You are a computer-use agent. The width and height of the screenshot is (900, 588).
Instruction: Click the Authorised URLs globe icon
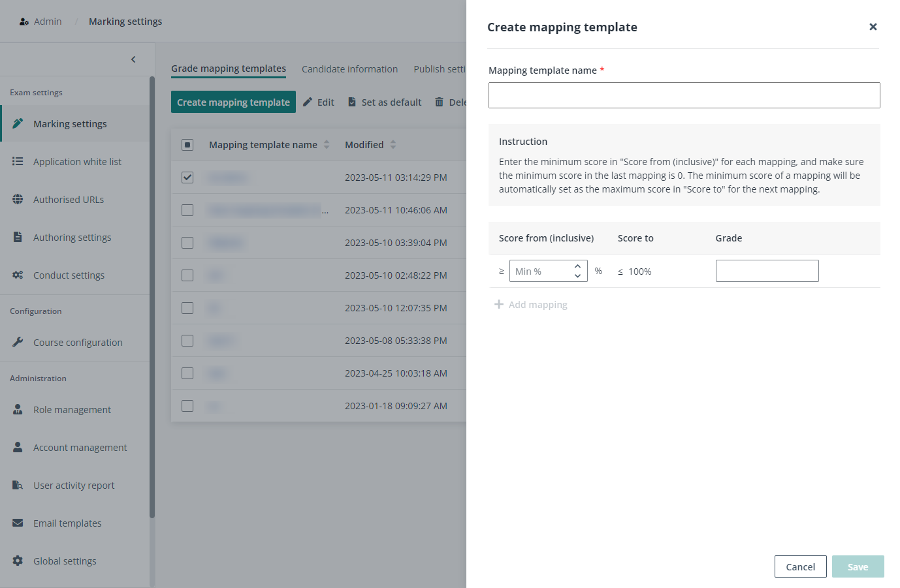pyautogui.click(x=18, y=199)
